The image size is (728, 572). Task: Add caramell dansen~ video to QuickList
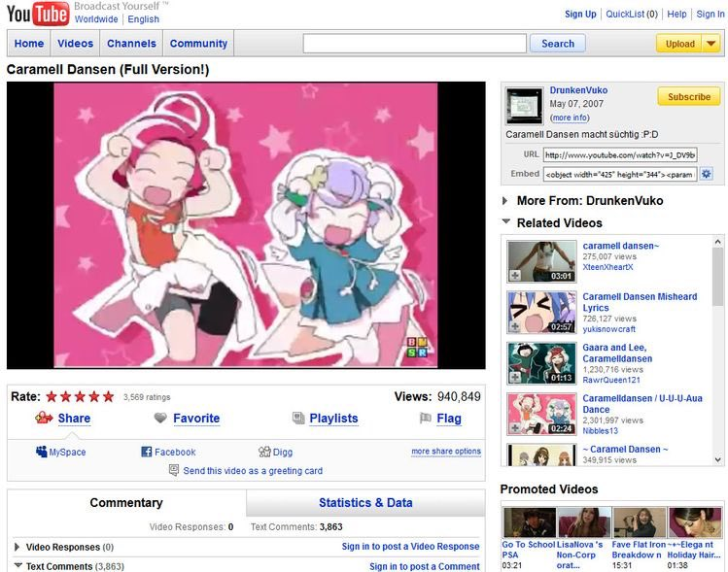(514, 276)
